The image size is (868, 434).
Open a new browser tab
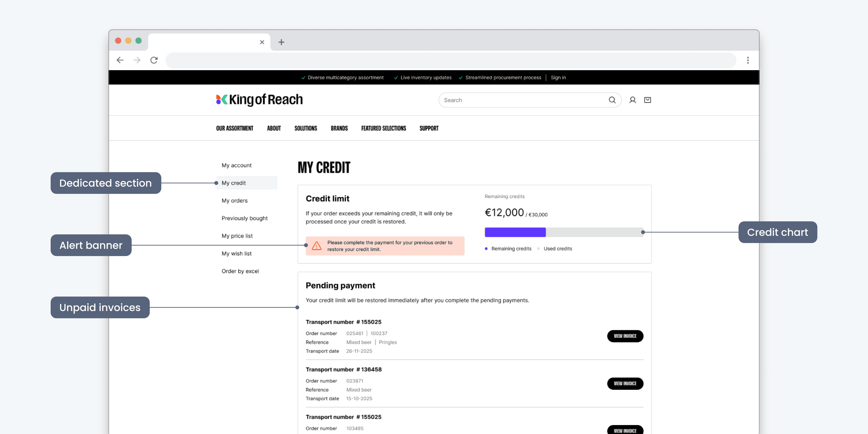pos(281,42)
